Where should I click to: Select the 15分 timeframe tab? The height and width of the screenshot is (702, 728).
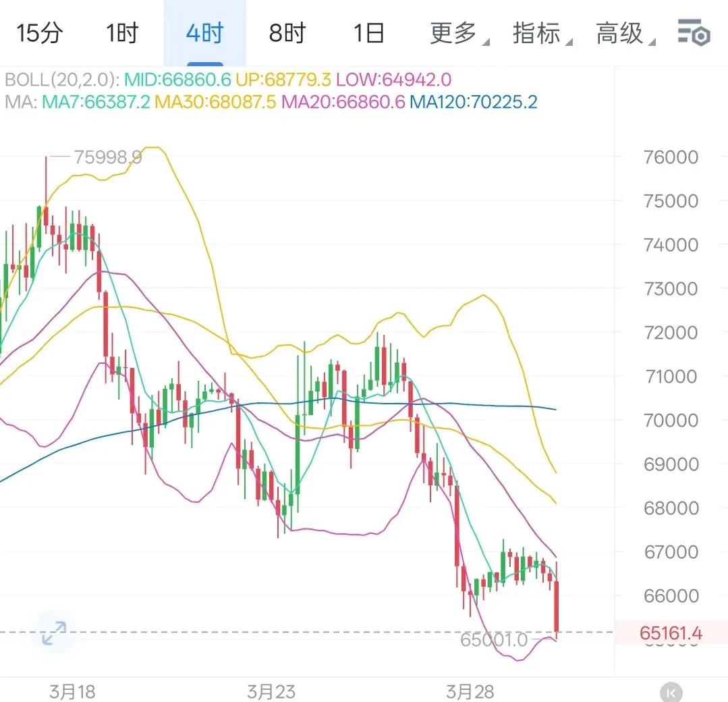coord(39,33)
